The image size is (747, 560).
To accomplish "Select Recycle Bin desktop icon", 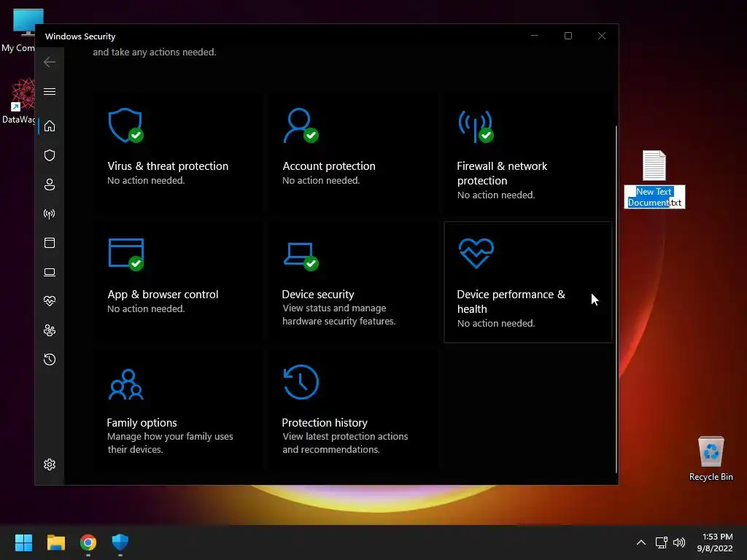I will click(711, 459).
